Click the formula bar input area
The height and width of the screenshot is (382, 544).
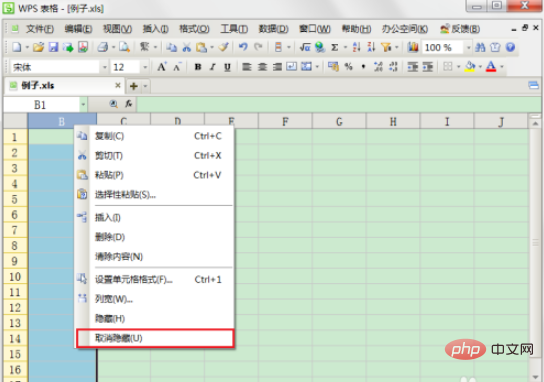339,104
